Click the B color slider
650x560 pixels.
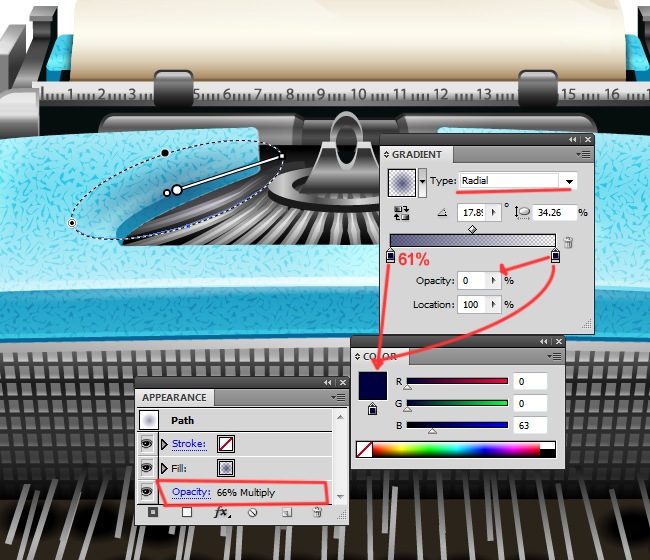pos(457,425)
